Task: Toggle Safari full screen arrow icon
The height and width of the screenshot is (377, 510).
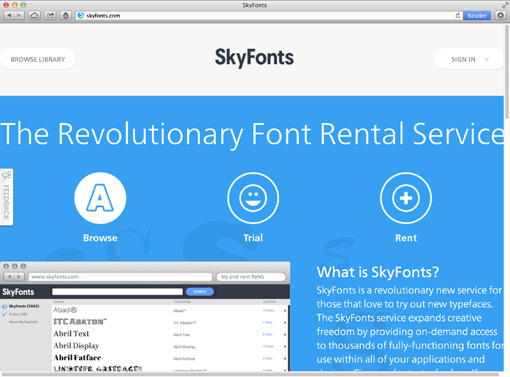Action: [x=505, y=5]
